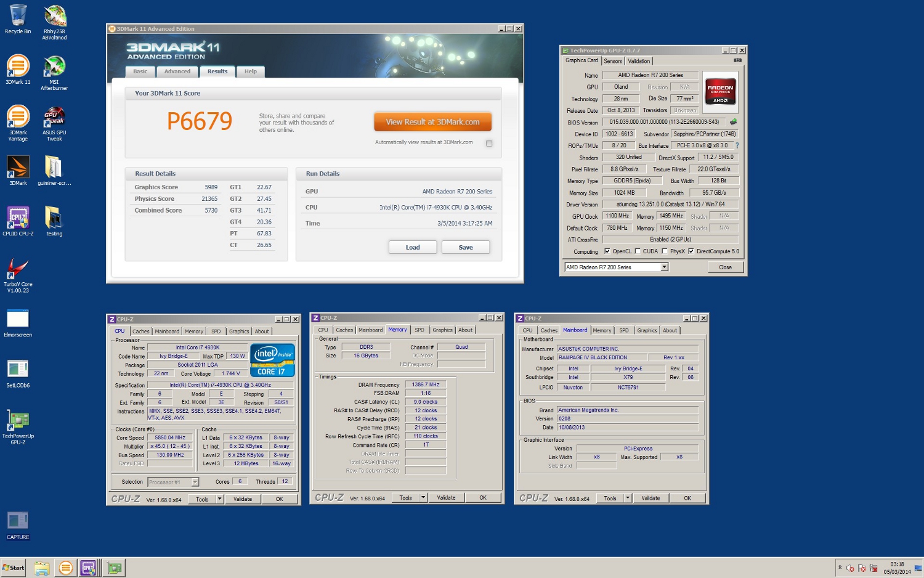This screenshot has height=578, width=924.
Task: Open the Rbby258 ABVoltmod desktop icon
Action: [54, 22]
